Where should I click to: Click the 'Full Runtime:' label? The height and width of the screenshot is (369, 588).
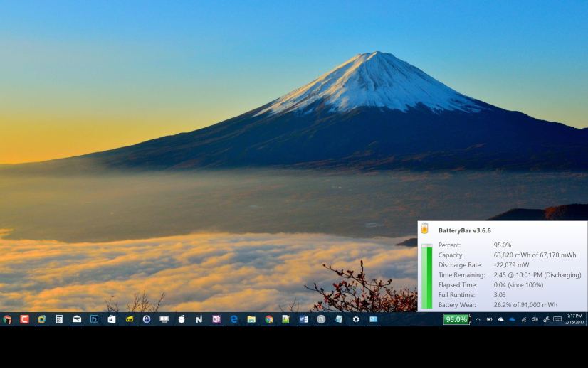pos(456,295)
